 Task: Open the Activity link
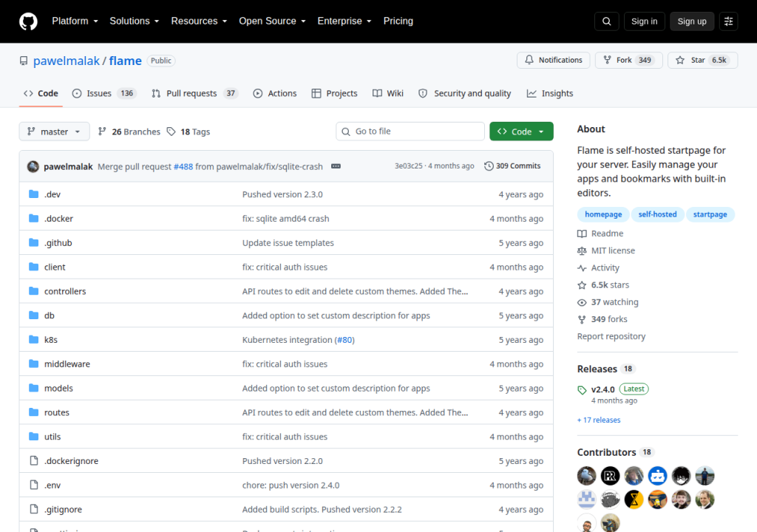598,268
